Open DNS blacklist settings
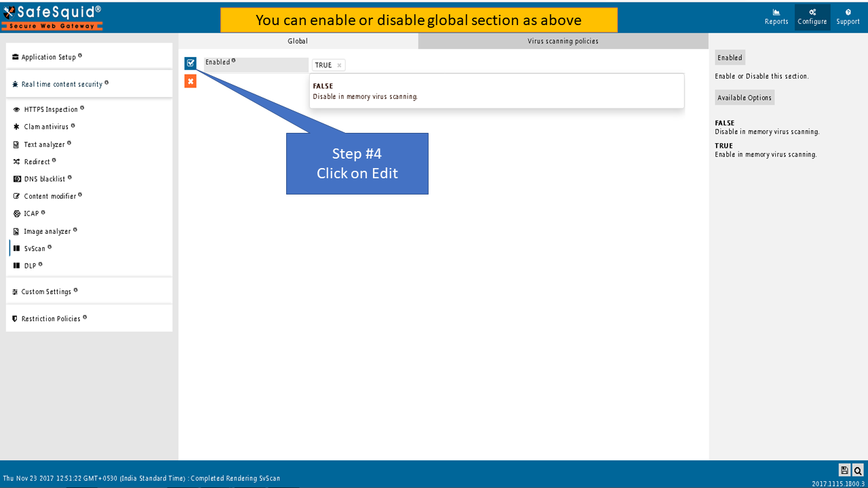This screenshot has width=868, height=488. click(x=45, y=179)
